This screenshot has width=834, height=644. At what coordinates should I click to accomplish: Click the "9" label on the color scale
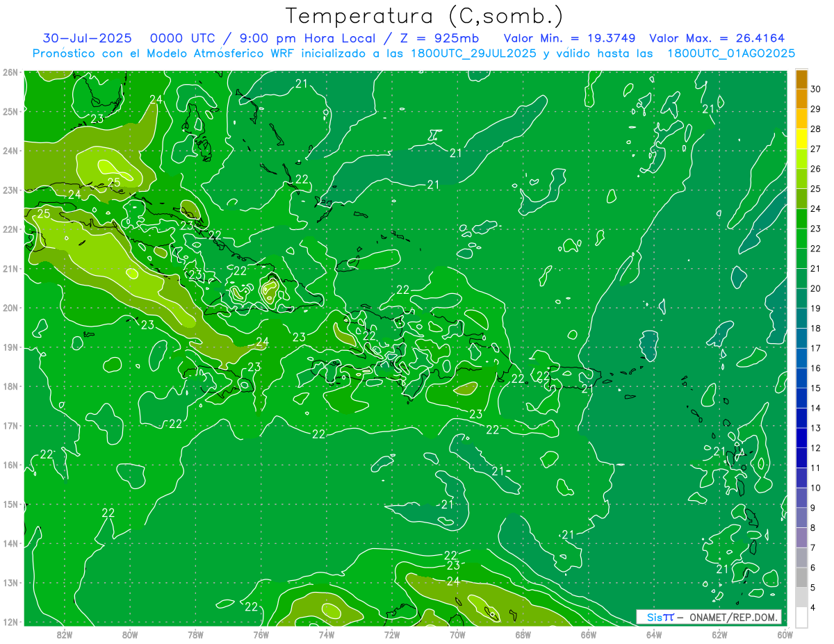pyautogui.click(x=813, y=508)
